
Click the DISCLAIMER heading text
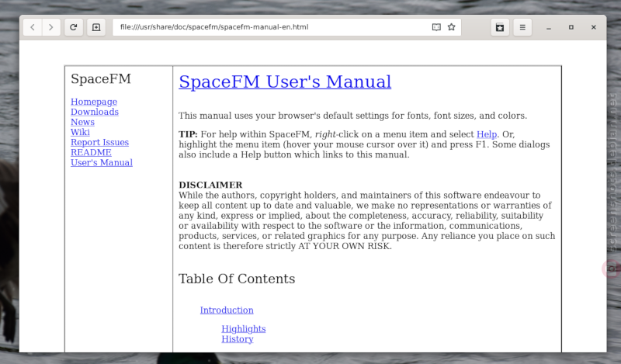point(210,185)
